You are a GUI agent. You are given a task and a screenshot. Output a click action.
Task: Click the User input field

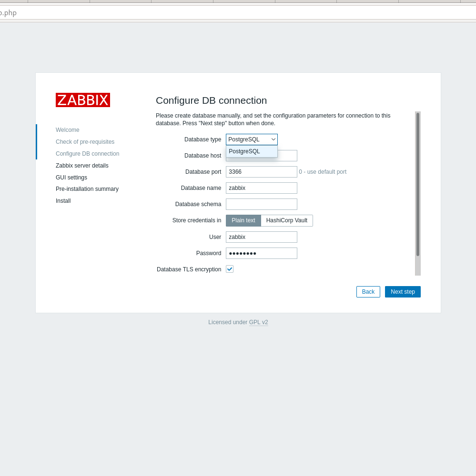click(262, 237)
